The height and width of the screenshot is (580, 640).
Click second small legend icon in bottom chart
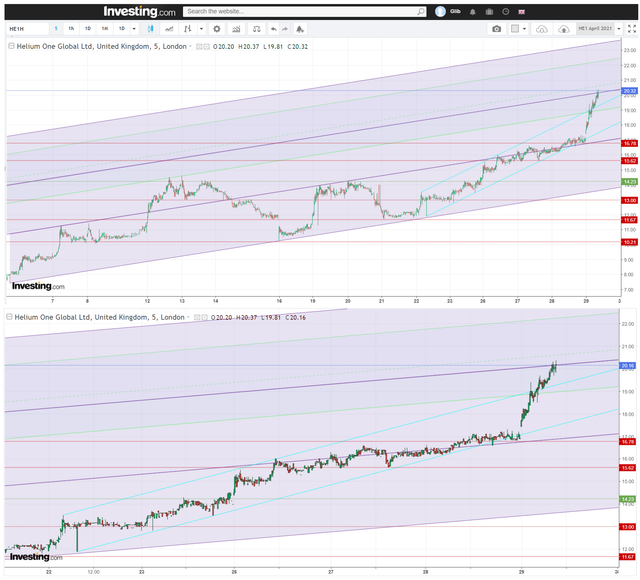(x=204, y=318)
